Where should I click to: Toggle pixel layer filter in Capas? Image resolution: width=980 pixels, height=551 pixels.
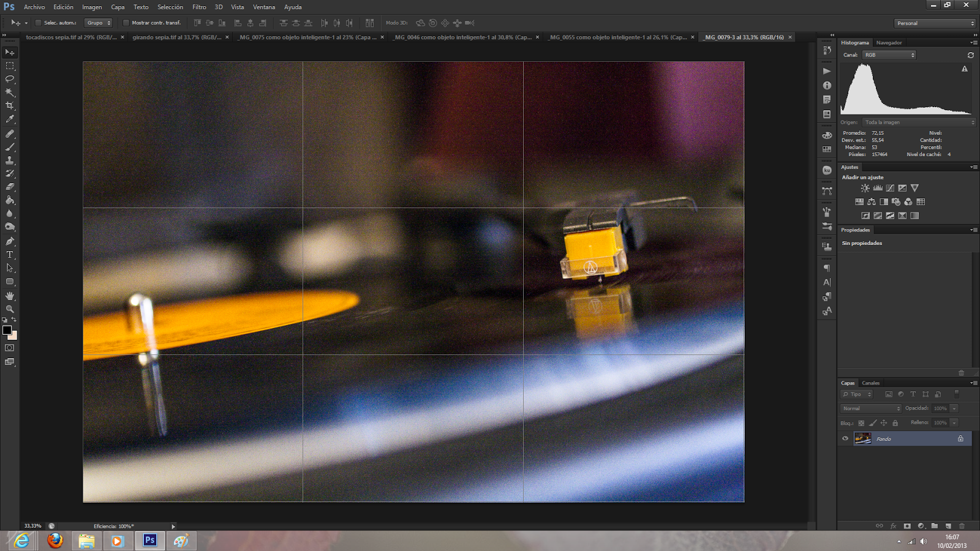click(x=889, y=394)
